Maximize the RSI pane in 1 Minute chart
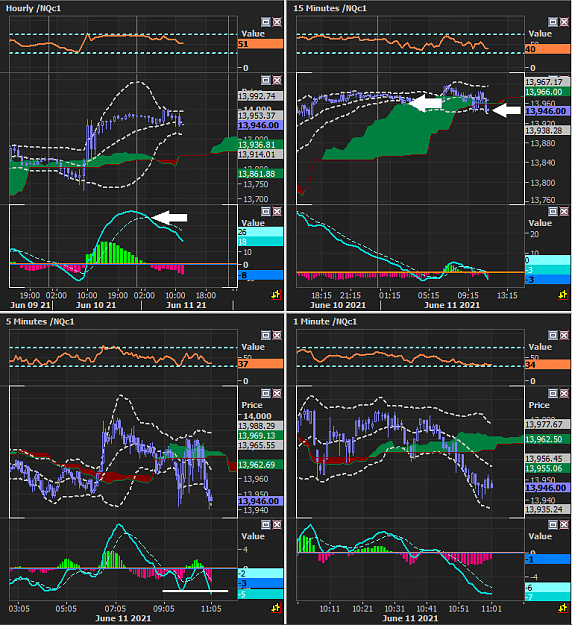Screen dimensions: 572x625 (x=553, y=335)
